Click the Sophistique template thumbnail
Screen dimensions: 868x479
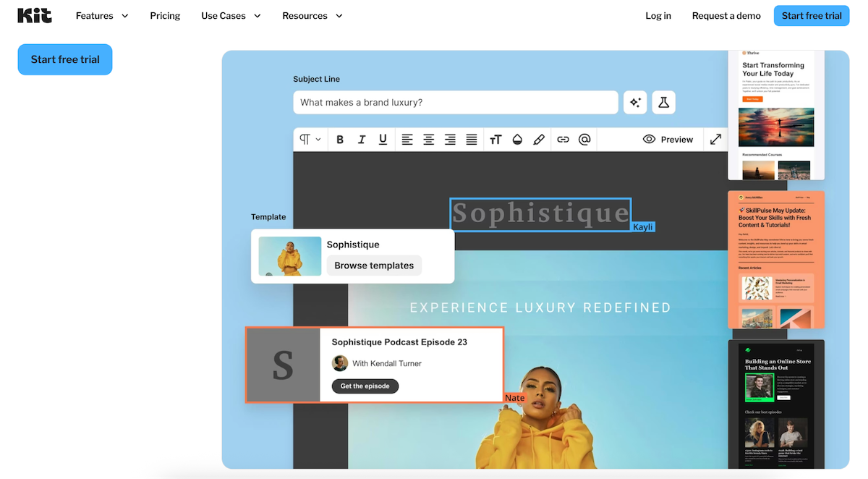[290, 256]
